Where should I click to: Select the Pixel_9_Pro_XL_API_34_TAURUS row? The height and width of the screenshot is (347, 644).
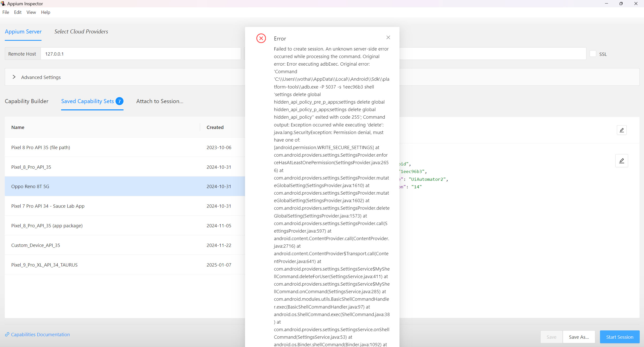coord(125,265)
